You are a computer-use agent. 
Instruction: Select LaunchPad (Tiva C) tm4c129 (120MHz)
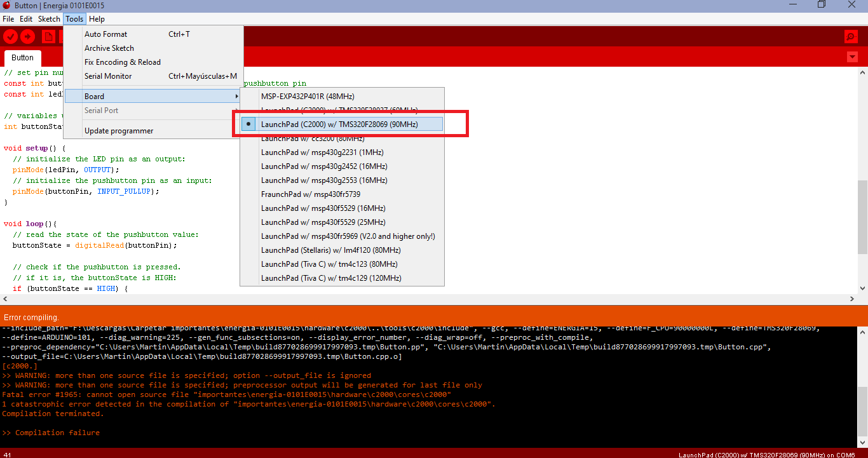coord(342,278)
